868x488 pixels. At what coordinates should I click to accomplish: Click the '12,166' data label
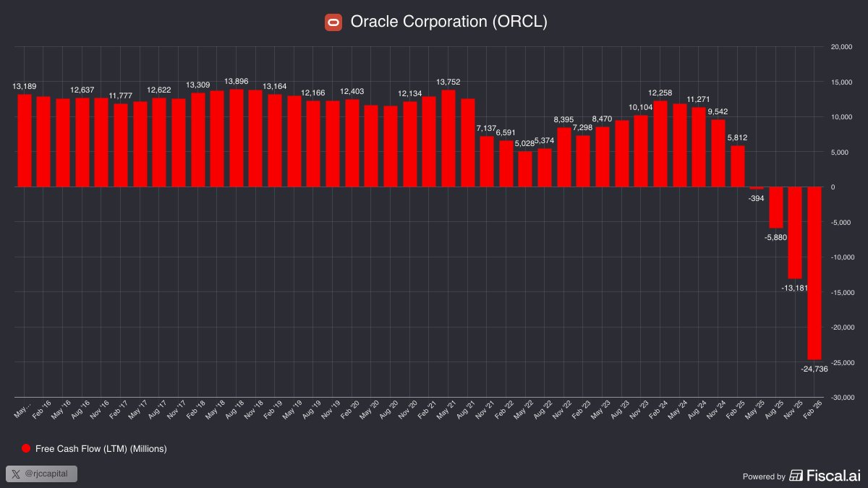click(313, 93)
